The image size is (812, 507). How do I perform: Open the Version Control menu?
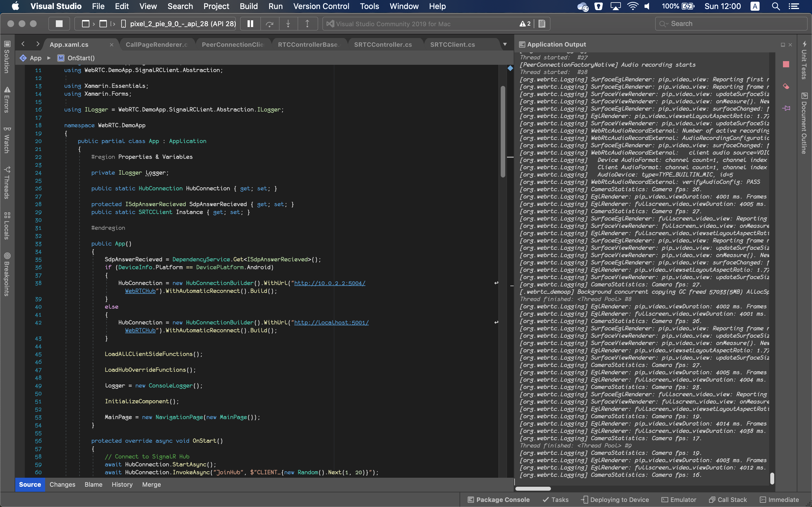coord(321,6)
